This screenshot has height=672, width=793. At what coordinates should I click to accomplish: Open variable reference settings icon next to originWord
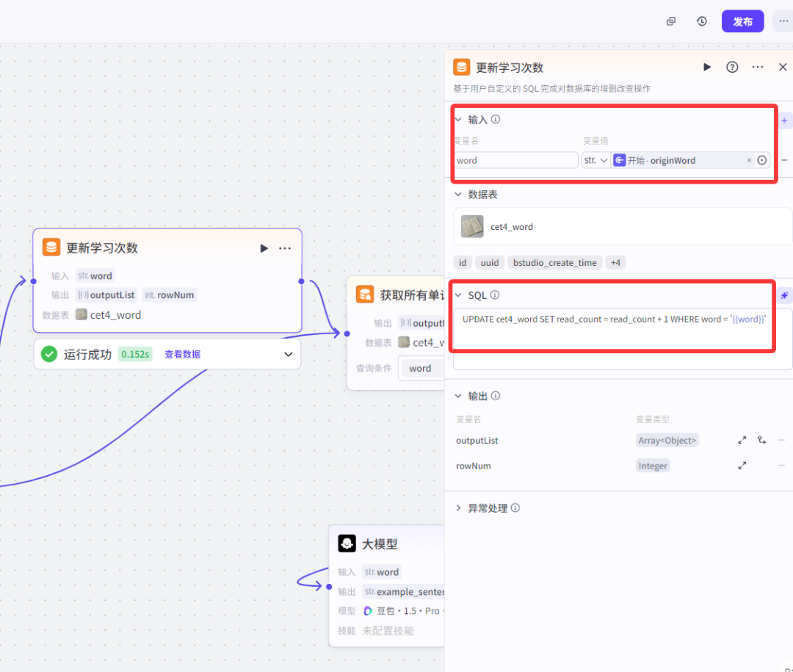761,160
